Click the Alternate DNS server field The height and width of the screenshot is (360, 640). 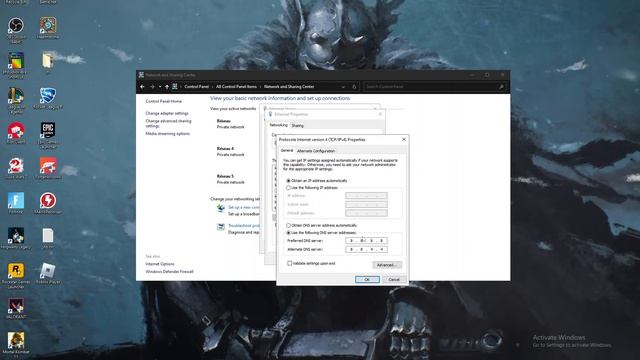[366, 249]
